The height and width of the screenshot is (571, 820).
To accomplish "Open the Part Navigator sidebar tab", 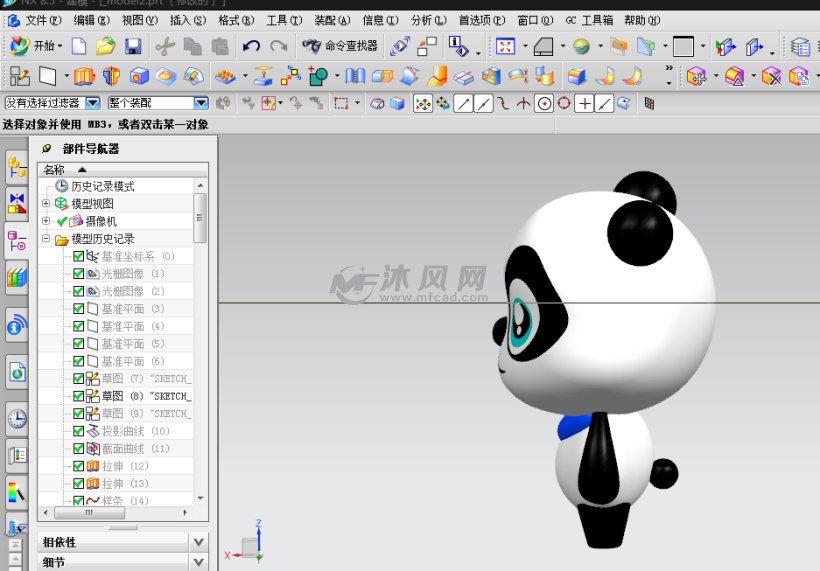I will (x=17, y=241).
